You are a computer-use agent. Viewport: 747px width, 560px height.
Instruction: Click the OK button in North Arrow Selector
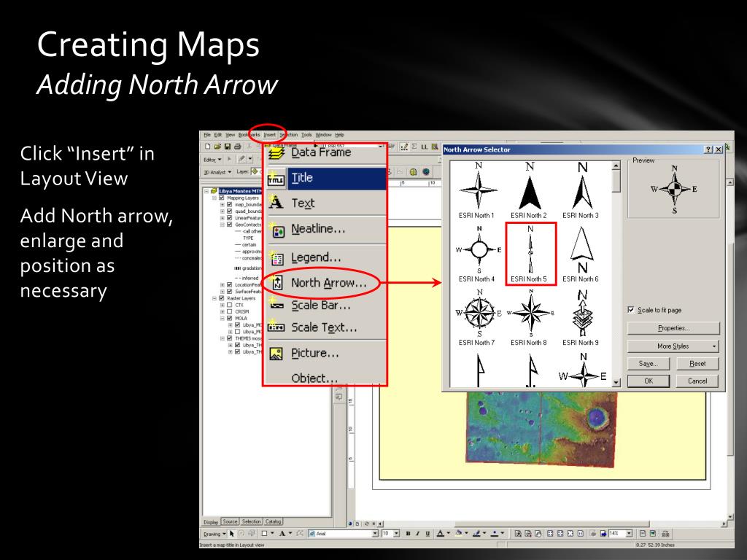pos(649,381)
